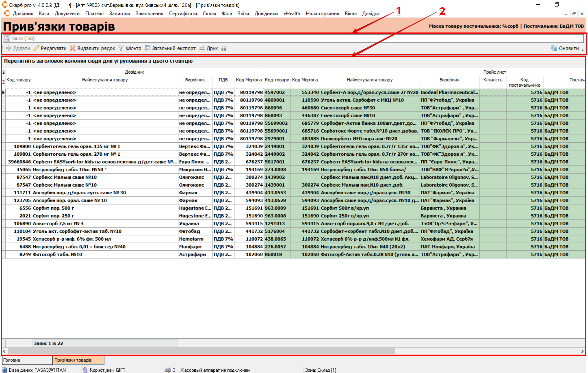Open the Звіти menu
The image size is (588, 373).
(x=243, y=14)
